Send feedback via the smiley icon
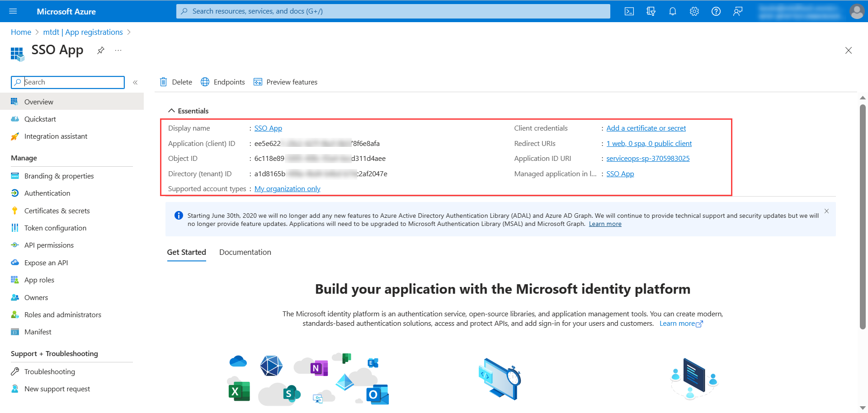The height and width of the screenshot is (413, 868). (737, 11)
